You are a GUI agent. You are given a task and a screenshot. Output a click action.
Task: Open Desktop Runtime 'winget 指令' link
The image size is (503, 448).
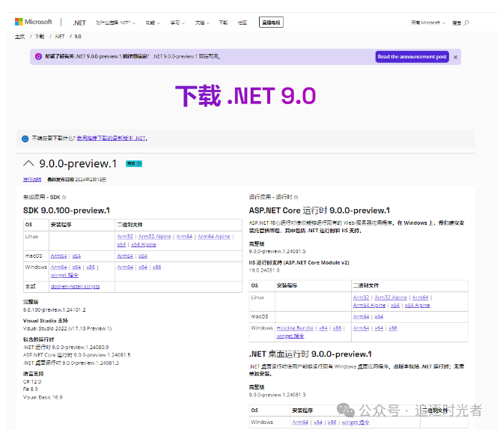356,423
